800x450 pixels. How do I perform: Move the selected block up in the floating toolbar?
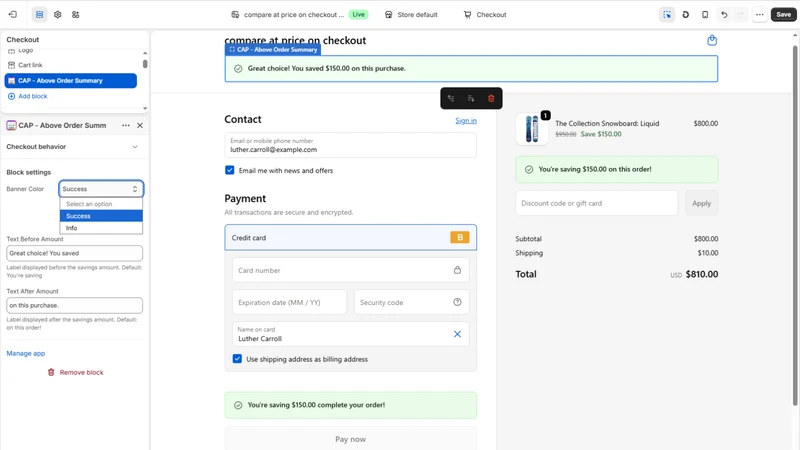pos(451,98)
